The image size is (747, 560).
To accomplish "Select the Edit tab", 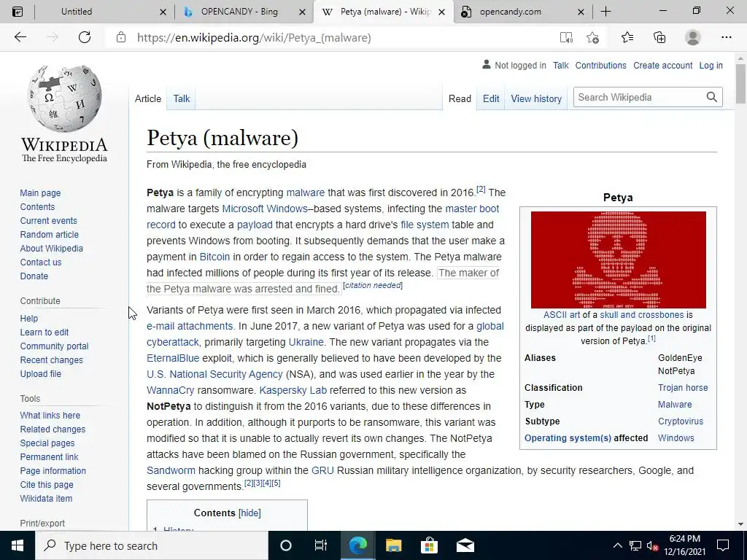I will point(491,98).
